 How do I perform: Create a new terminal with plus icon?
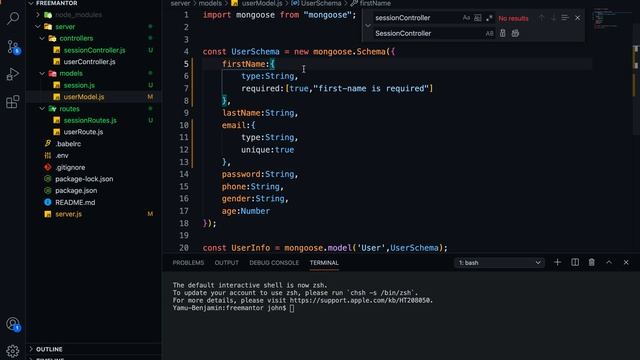coord(558,262)
